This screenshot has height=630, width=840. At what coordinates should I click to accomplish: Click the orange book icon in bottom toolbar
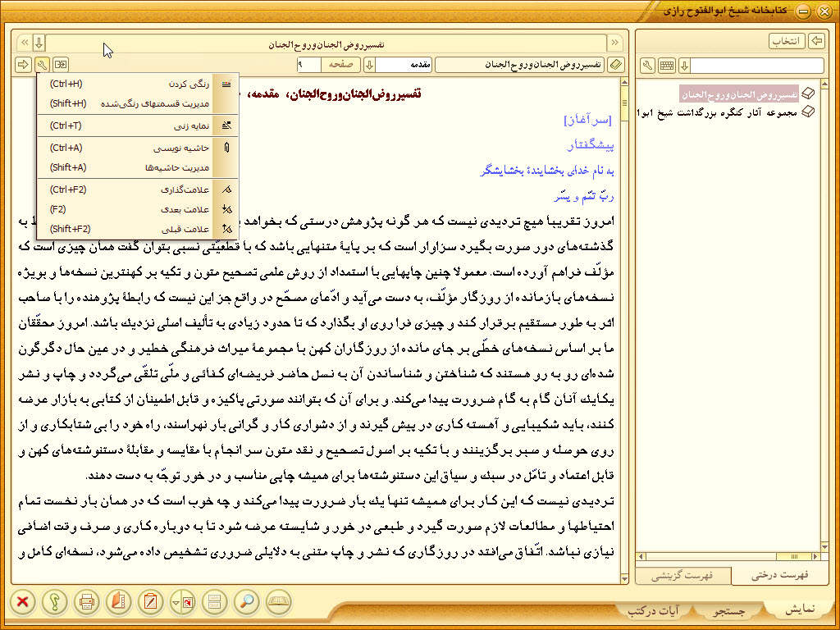(x=119, y=601)
